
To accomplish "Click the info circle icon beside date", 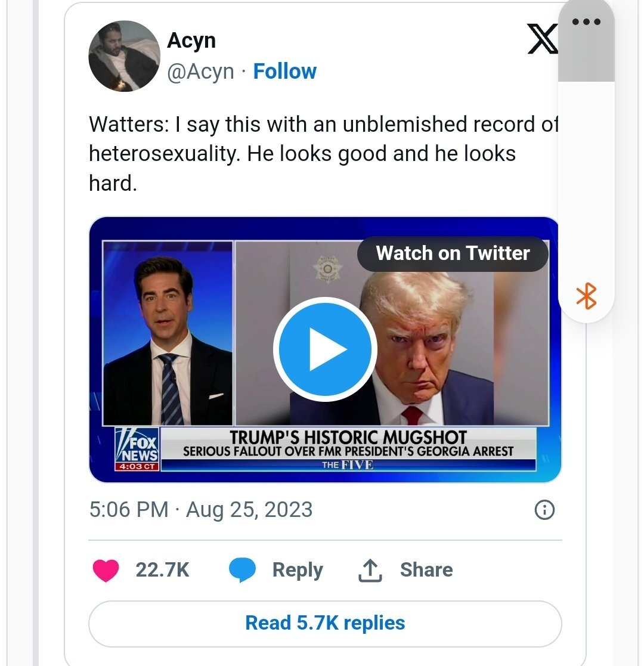I will 544,510.
